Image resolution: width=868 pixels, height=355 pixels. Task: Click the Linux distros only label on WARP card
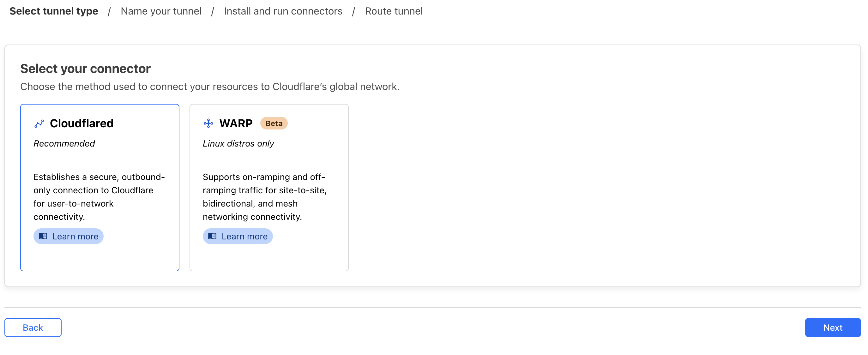(238, 143)
